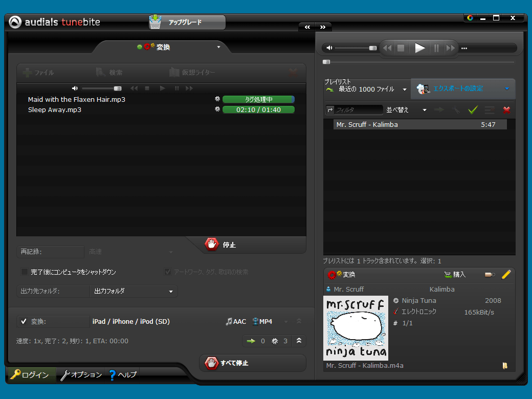
Task: Select the 変換 tab at top
Action: 162,47
